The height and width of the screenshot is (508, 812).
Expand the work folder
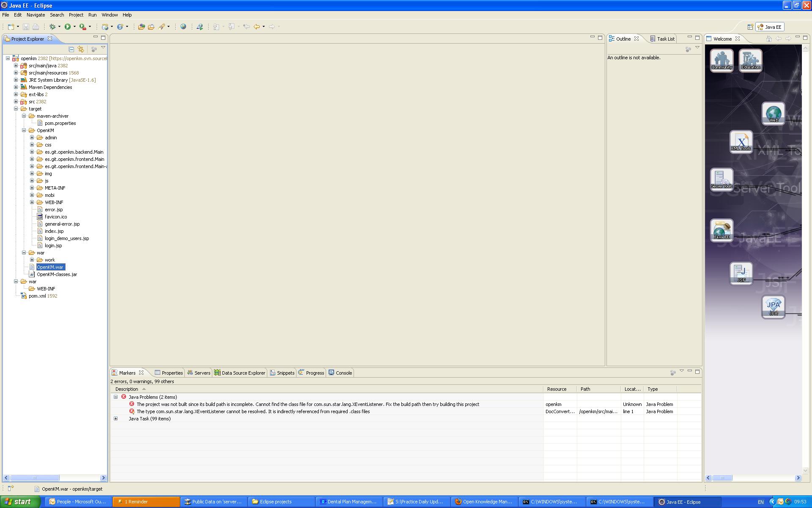32,260
